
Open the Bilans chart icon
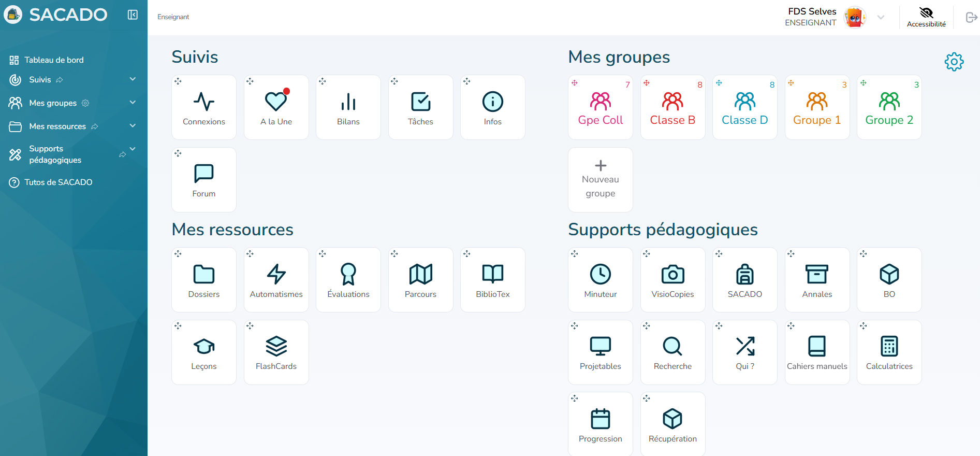[x=348, y=102]
